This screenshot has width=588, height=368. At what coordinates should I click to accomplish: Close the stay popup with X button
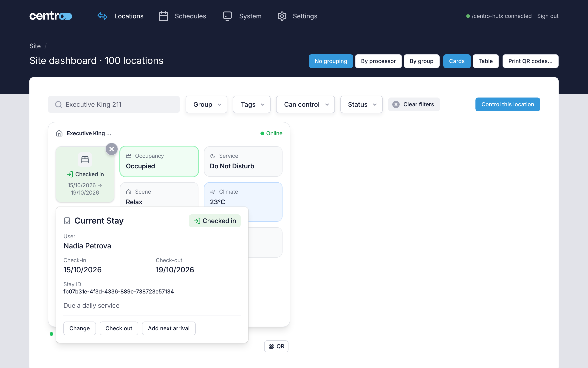point(112,149)
